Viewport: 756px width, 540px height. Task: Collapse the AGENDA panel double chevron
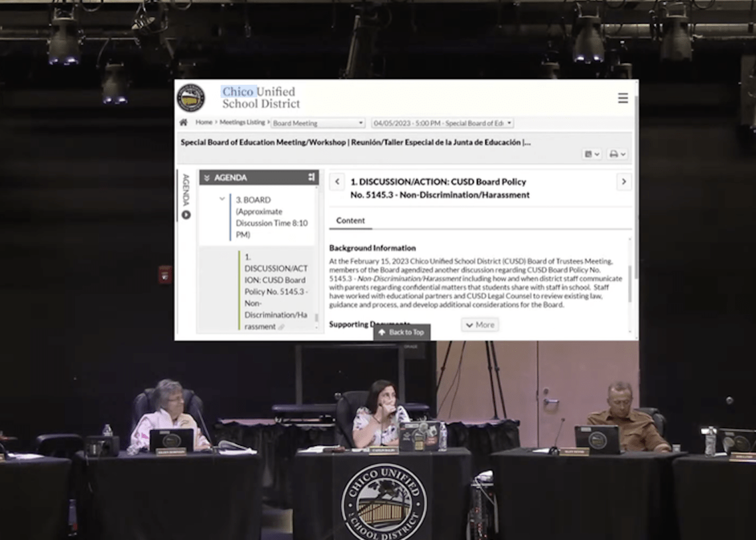click(207, 178)
